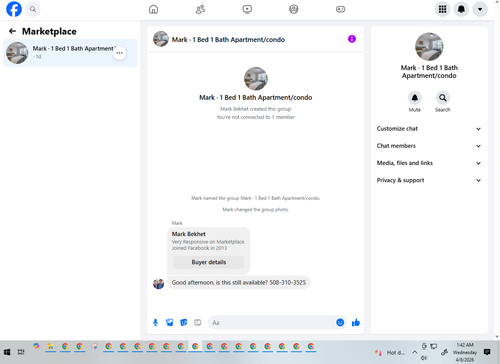Click the taskbar clock showing 1:42 AM
500x364 pixels.
465,352
